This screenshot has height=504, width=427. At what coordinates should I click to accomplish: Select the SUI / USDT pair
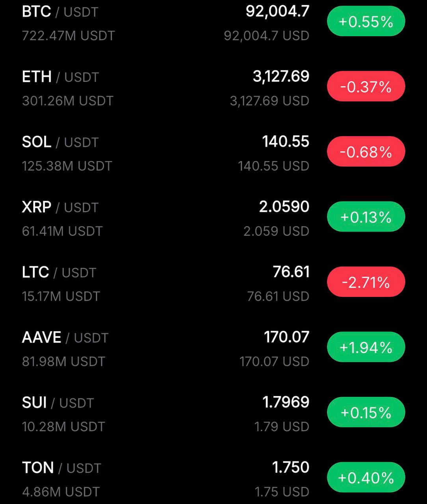coord(58,403)
